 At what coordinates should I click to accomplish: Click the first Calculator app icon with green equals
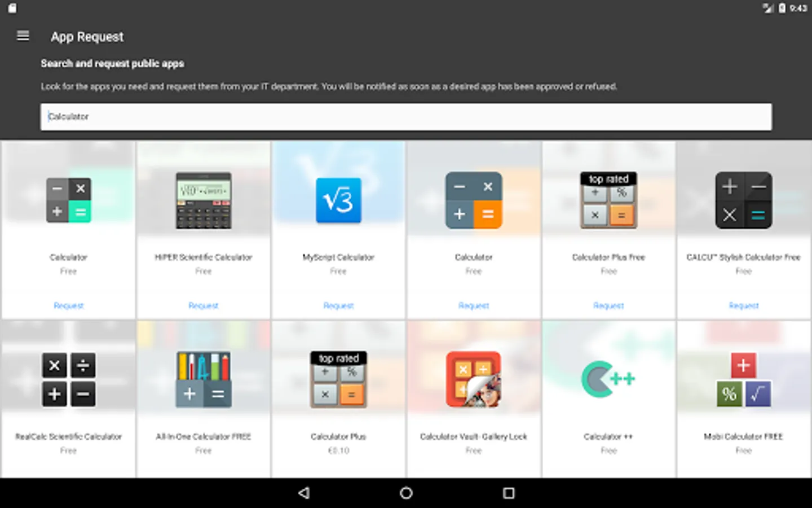click(68, 200)
